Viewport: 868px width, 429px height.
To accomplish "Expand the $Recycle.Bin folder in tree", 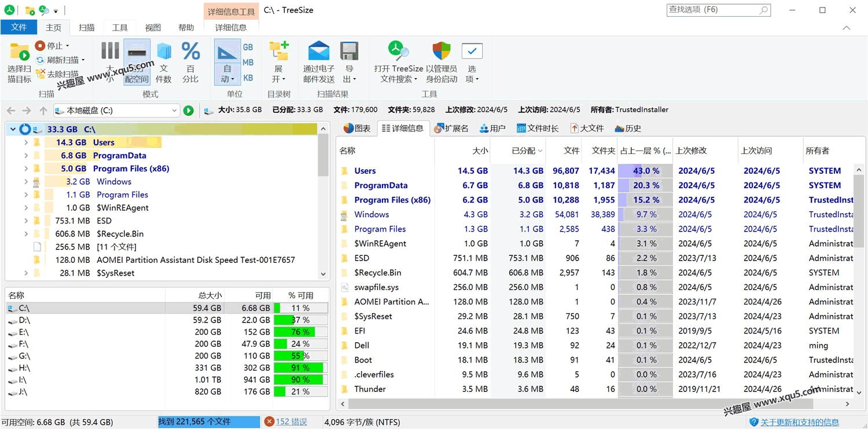I will point(26,234).
